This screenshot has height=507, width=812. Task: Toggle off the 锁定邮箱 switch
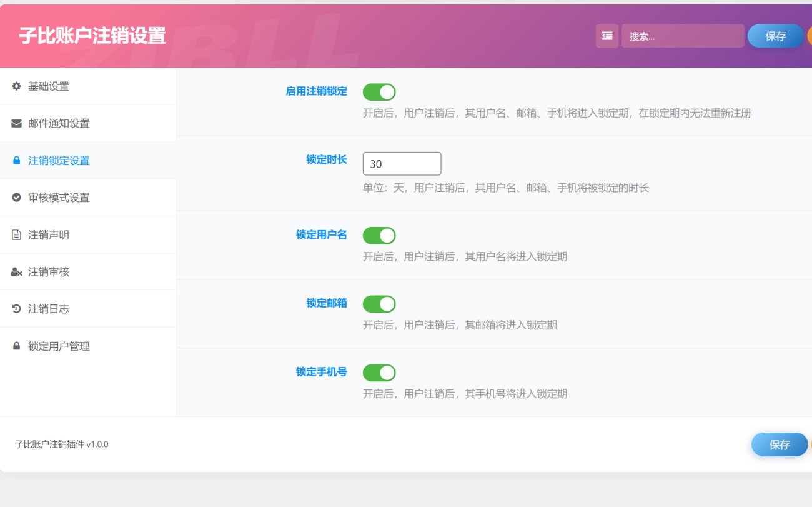pyautogui.click(x=379, y=304)
